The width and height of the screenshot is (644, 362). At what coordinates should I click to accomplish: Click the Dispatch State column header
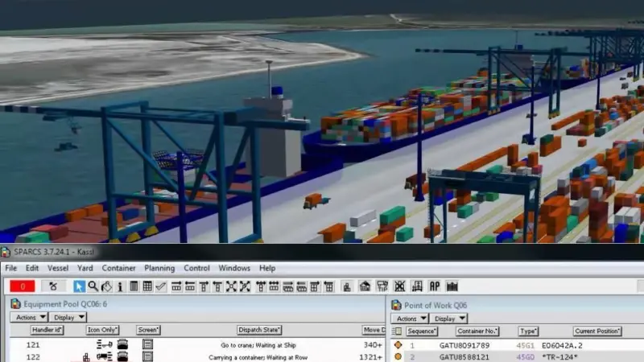(259, 330)
